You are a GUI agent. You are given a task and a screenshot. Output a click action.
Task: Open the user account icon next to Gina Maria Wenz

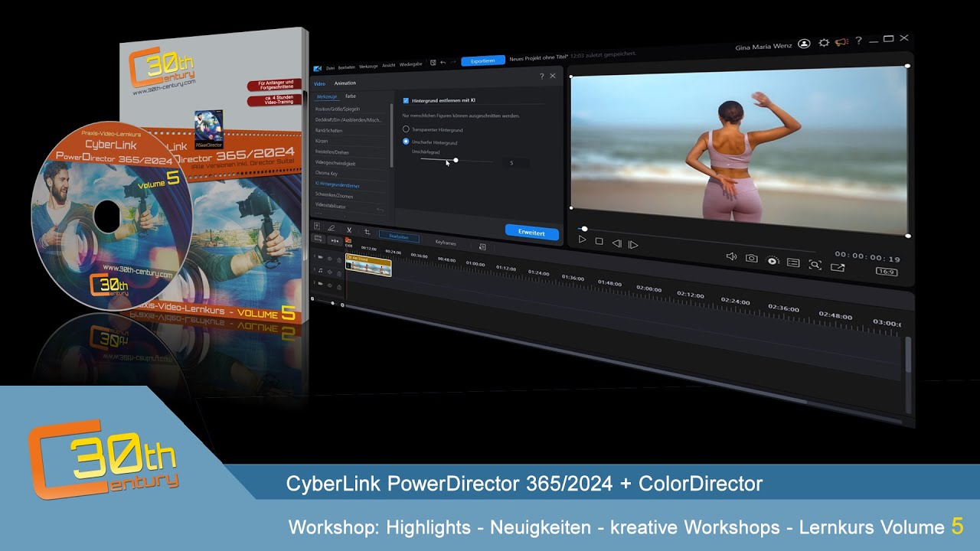pos(804,44)
